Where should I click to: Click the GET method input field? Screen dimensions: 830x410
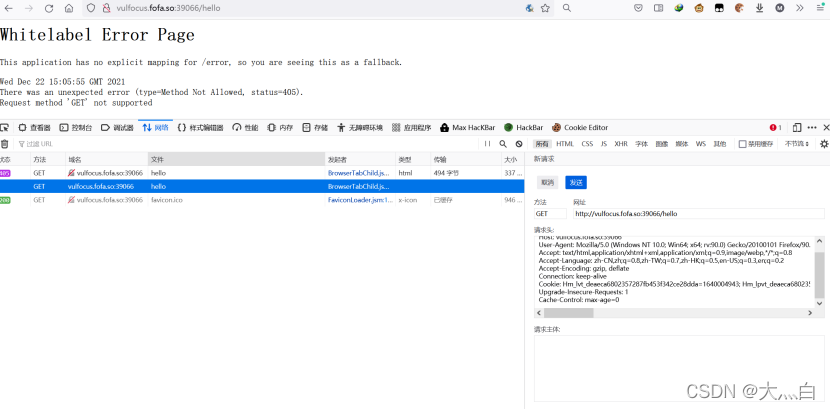pyautogui.click(x=550, y=214)
